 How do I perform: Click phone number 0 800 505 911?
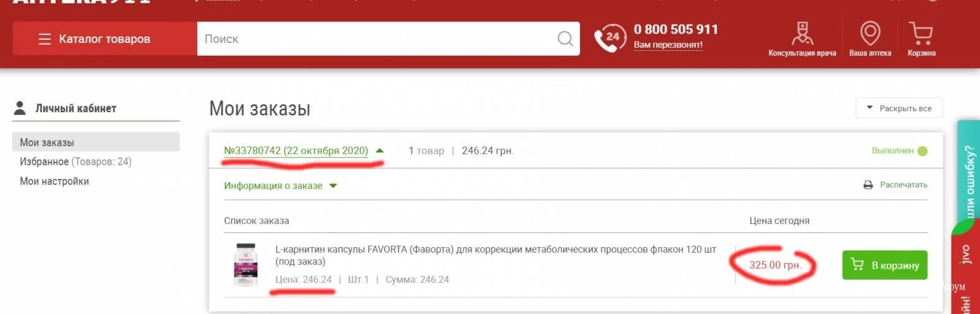coord(676,29)
